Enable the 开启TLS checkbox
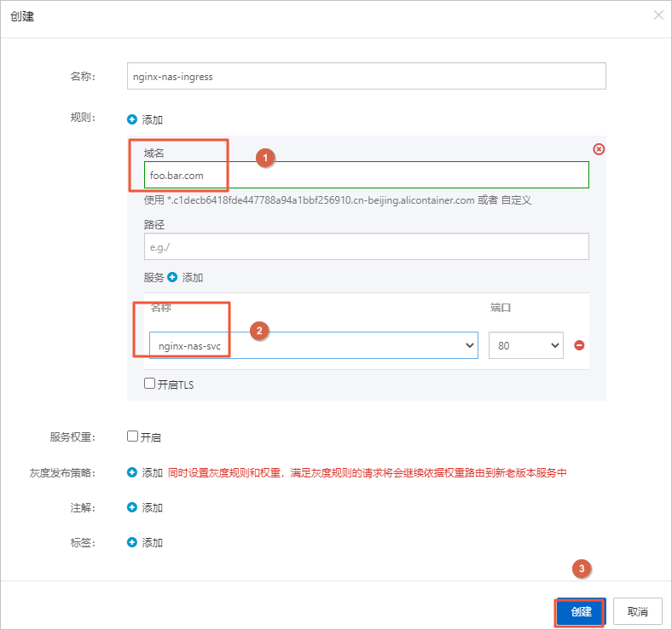The image size is (672, 630). click(149, 383)
